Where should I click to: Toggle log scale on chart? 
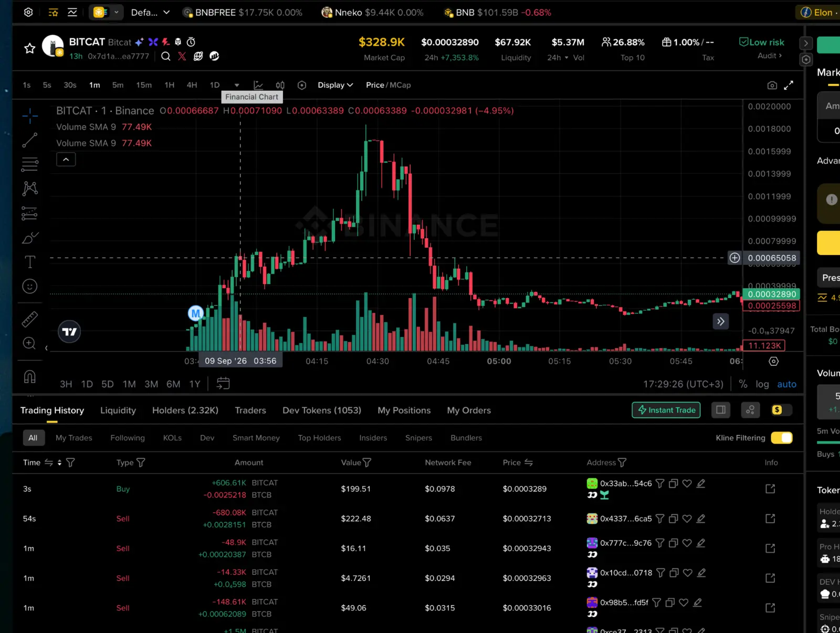[762, 384]
